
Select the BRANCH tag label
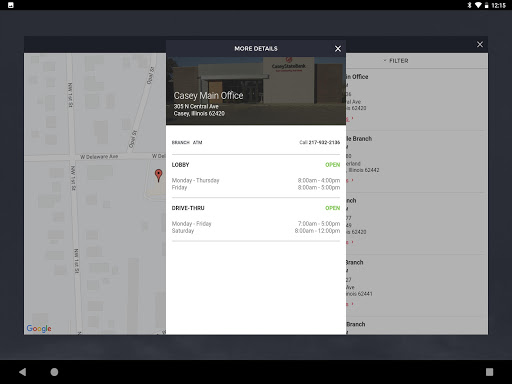click(181, 142)
